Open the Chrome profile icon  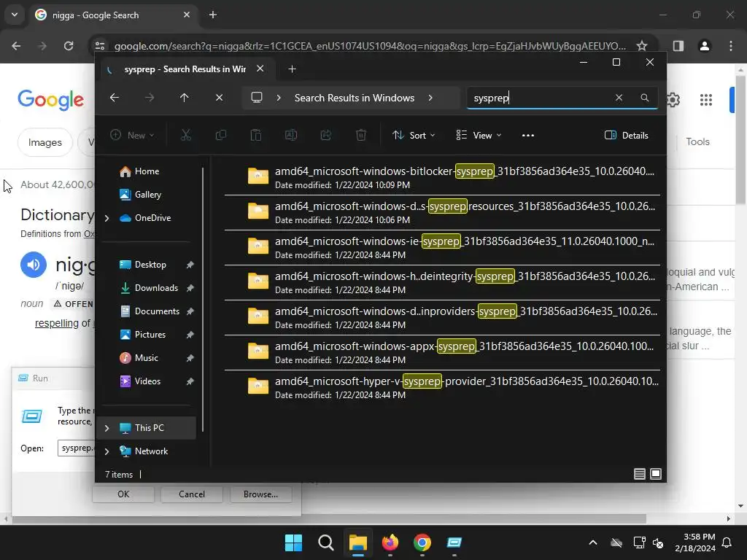pyautogui.click(x=705, y=46)
